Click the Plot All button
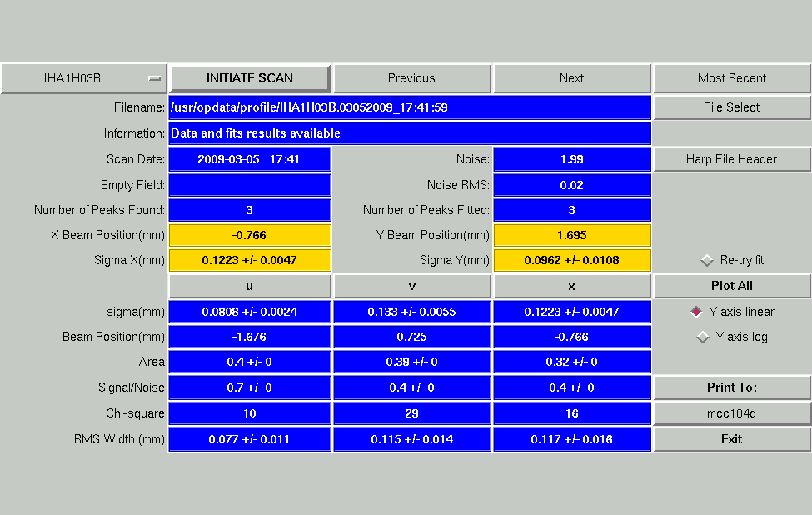Screen dimensions: 812x515 pos(732,286)
